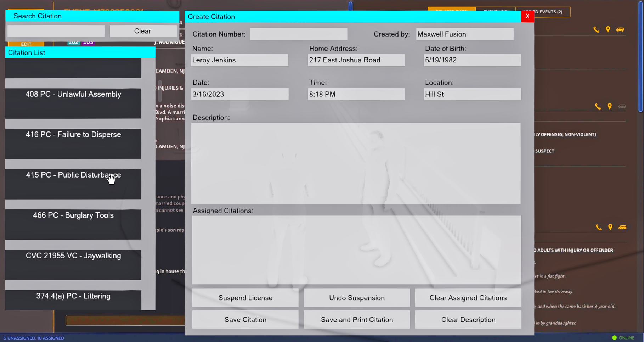Screen dimensions: 644x342
Task: Click the orange vehicle icon in the bottom event row
Action: click(622, 227)
